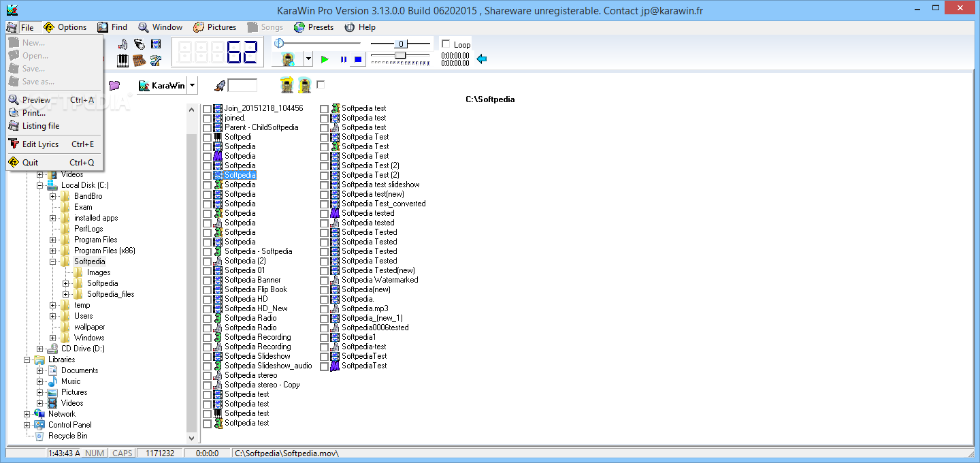
Task: Click the Print printer icon in File menu
Action: [14, 113]
